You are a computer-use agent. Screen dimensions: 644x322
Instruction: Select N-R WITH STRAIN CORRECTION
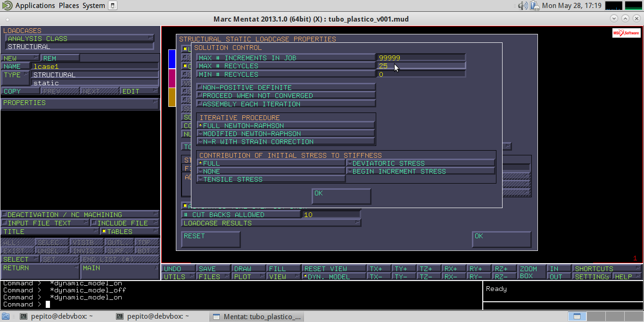tap(286, 141)
